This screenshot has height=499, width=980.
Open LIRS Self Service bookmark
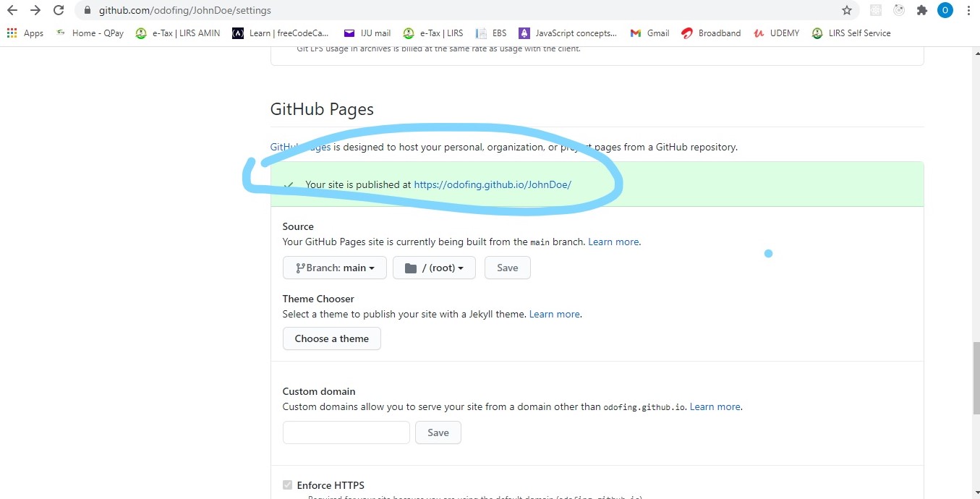click(x=851, y=33)
